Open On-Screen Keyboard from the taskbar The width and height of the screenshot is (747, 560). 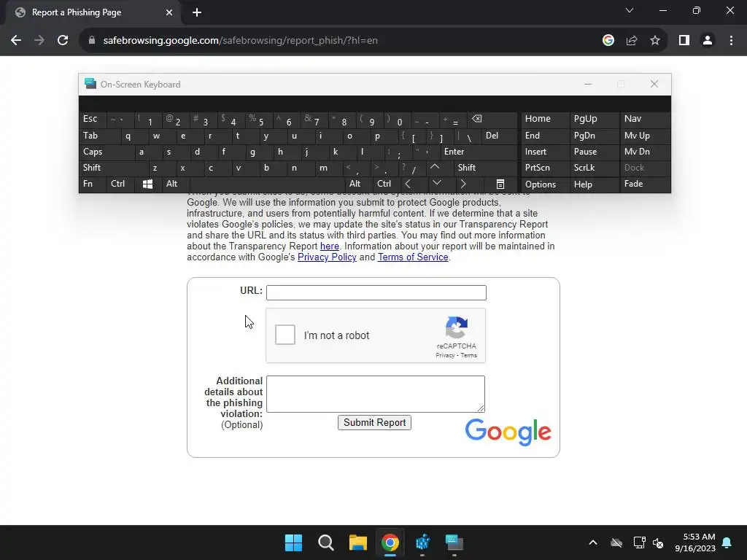(x=454, y=542)
